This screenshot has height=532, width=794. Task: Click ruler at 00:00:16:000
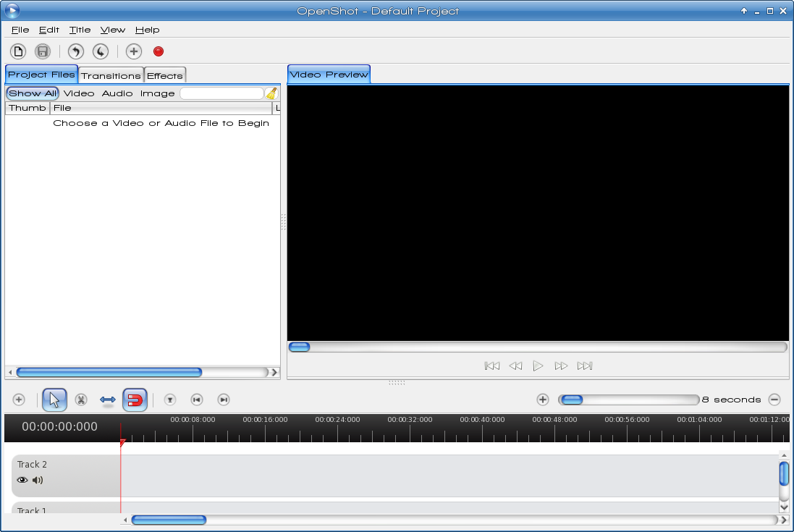[x=265, y=420]
